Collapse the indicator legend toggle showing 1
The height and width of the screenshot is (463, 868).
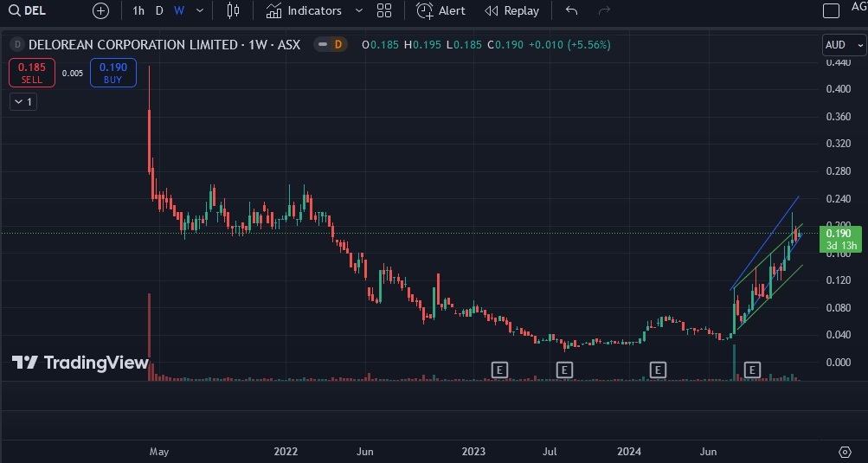[23, 102]
